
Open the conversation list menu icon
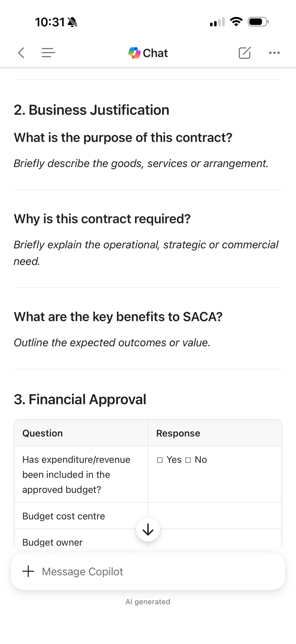pos(48,53)
